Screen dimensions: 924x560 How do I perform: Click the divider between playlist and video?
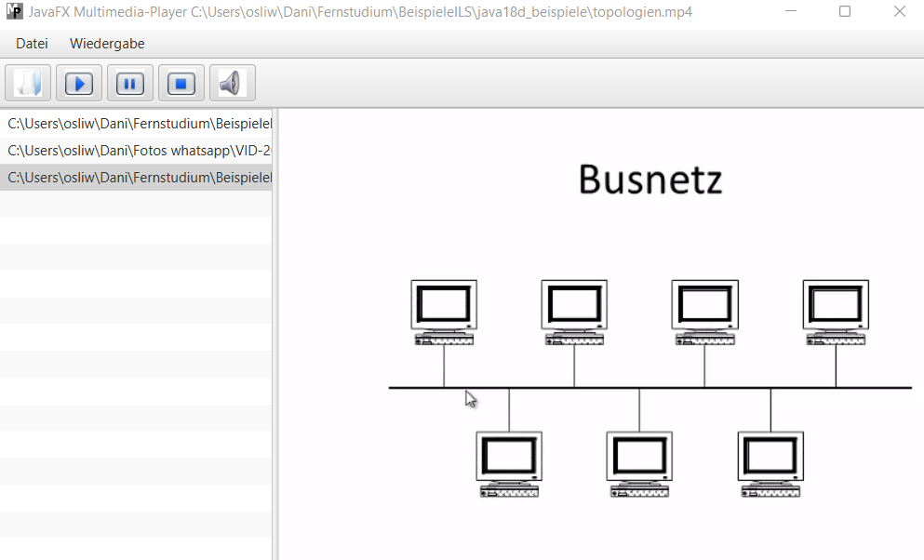(x=275, y=335)
